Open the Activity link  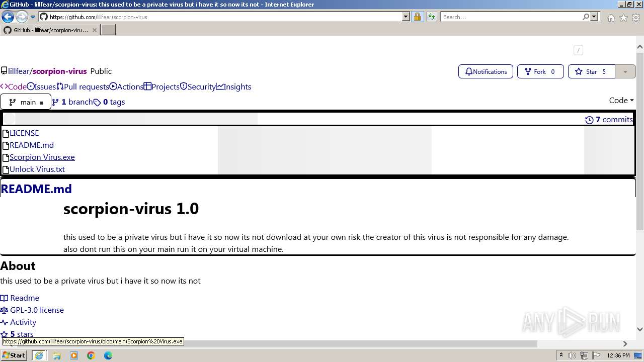(18, 322)
